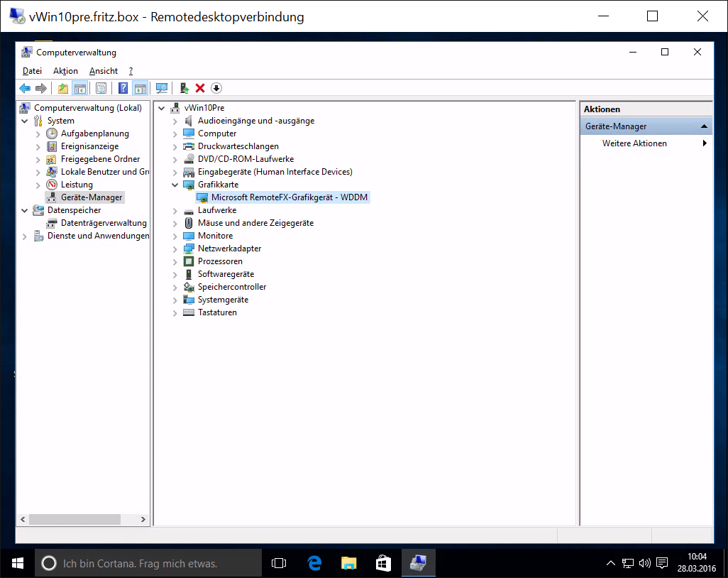Image resolution: width=728 pixels, height=578 pixels.
Task: Click the Speichercontroller icon
Action: pos(189,287)
